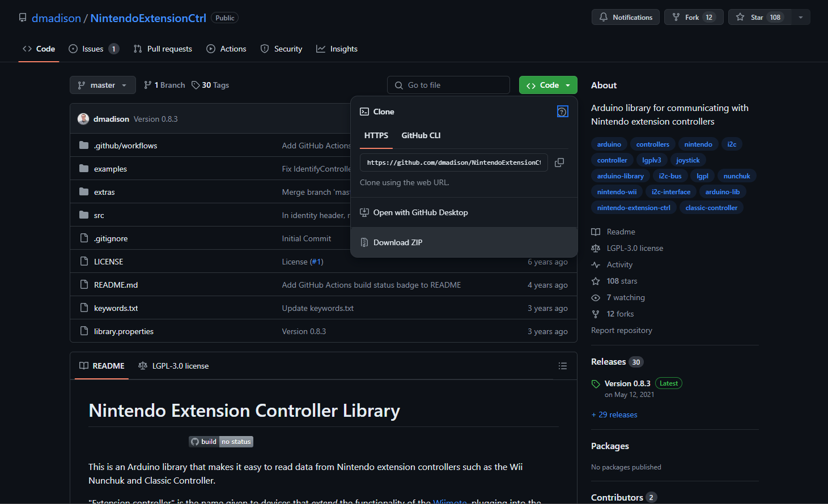Choose Download ZIP from the menu
The width and height of the screenshot is (828, 504).
(464, 242)
